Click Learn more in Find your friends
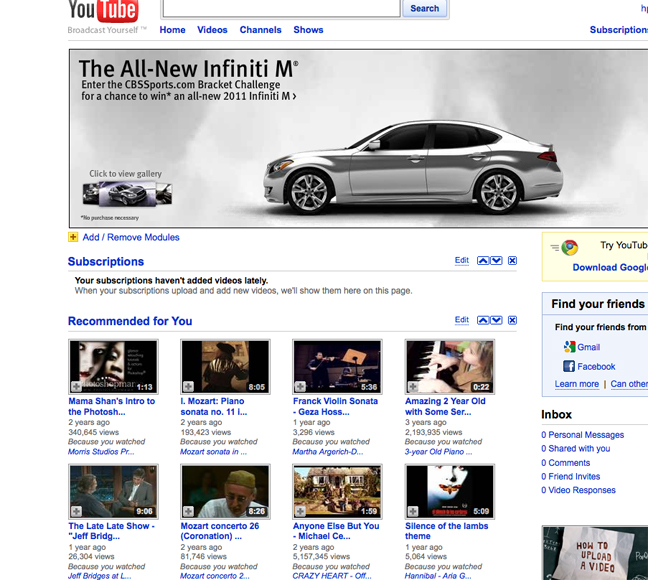The image size is (648, 580). tap(577, 384)
